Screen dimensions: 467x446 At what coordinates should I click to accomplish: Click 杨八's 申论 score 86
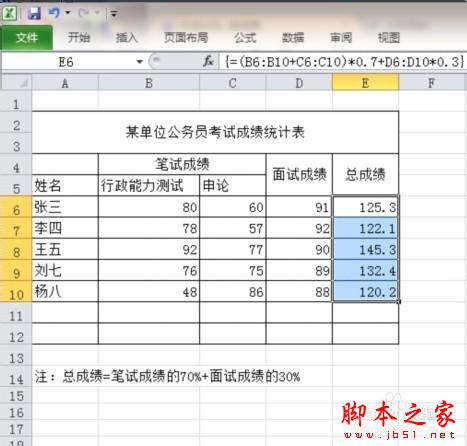233,292
